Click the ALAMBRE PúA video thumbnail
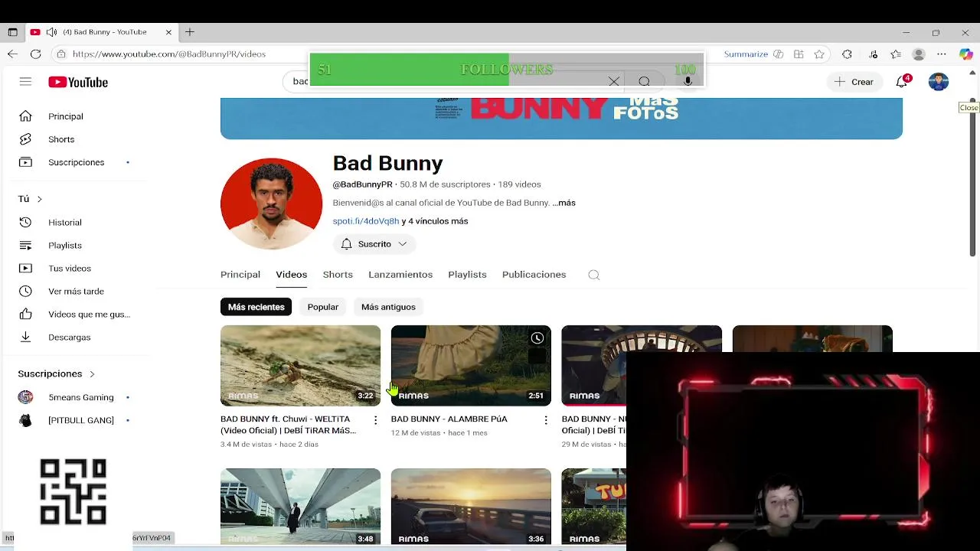Viewport: 980px width, 551px height. (471, 365)
